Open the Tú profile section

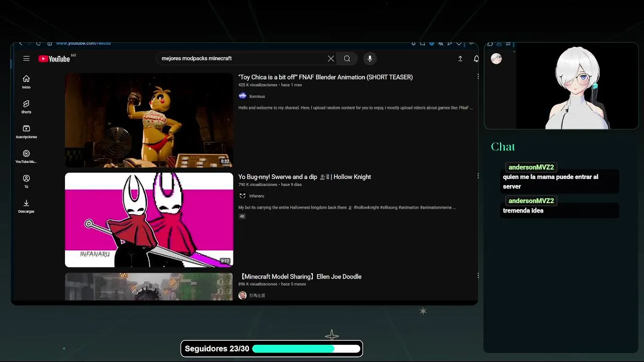point(26,182)
